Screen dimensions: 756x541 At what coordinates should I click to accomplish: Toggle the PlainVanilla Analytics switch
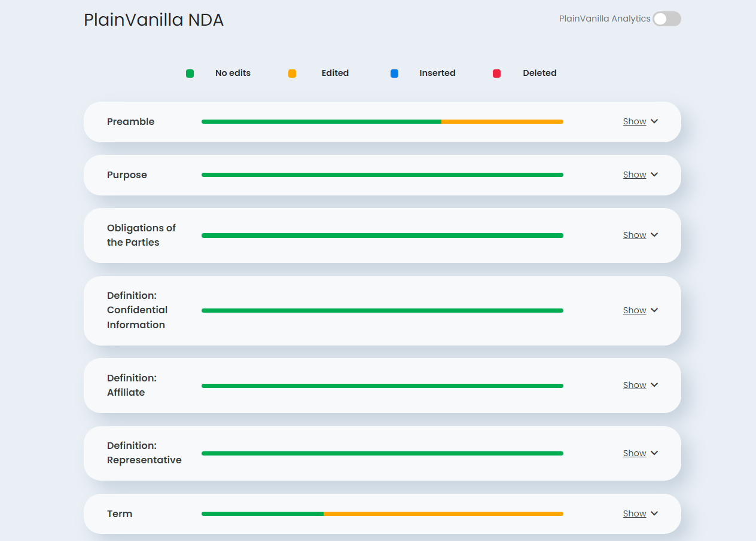coord(666,19)
